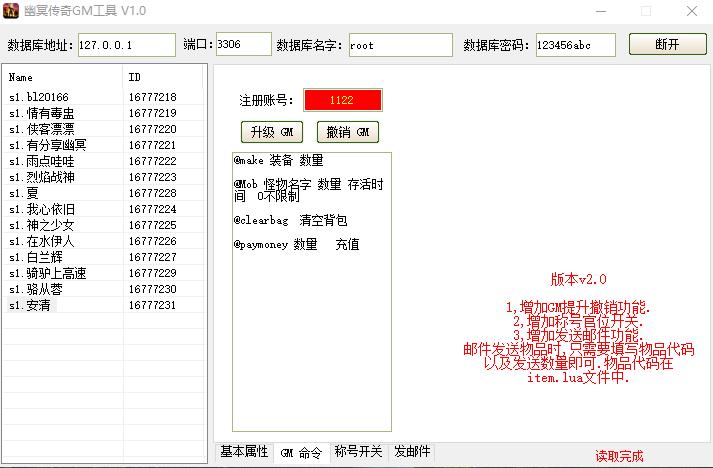Focus the 端口 port field
The width and height of the screenshot is (713, 468).
coord(243,46)
